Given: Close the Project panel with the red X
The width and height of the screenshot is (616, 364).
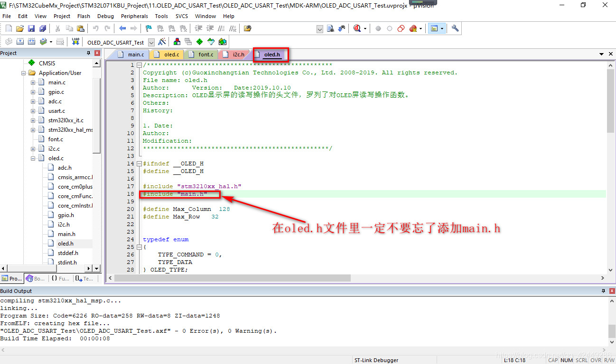Looking at the screenshot, I should point(97,53).
